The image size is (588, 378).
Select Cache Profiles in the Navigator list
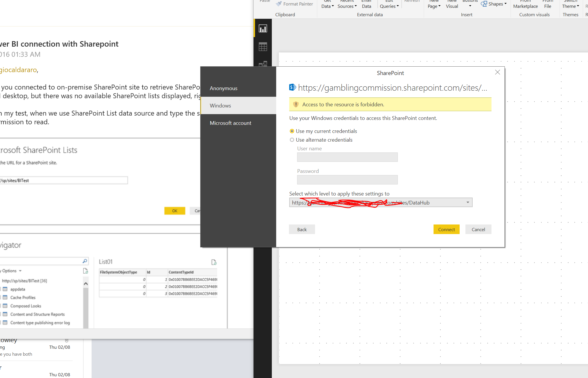(x=23, y=297)
